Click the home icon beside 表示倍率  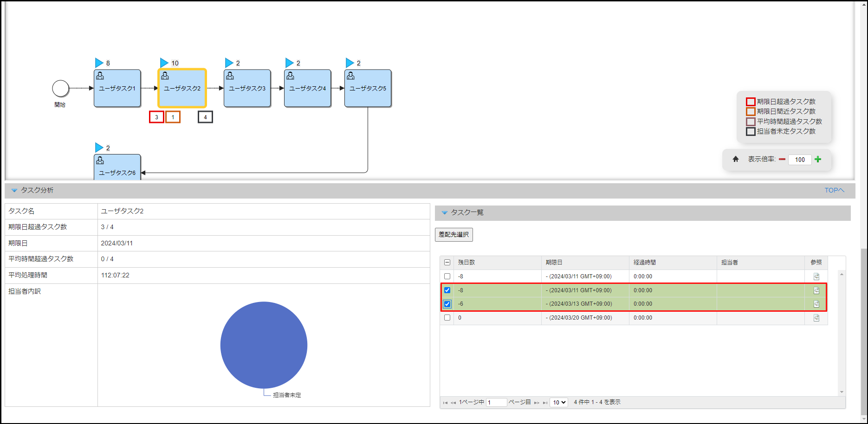(x=736, y=159)
